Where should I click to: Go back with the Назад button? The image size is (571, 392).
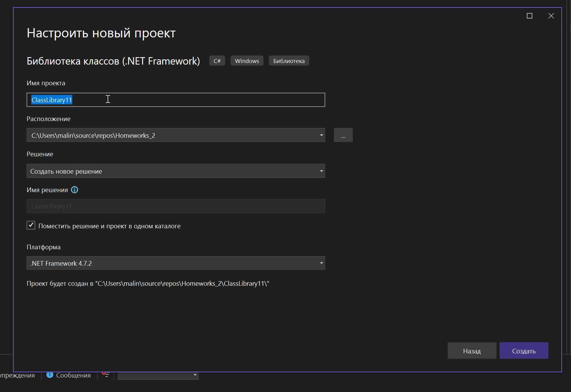click(x=471, y=351)
